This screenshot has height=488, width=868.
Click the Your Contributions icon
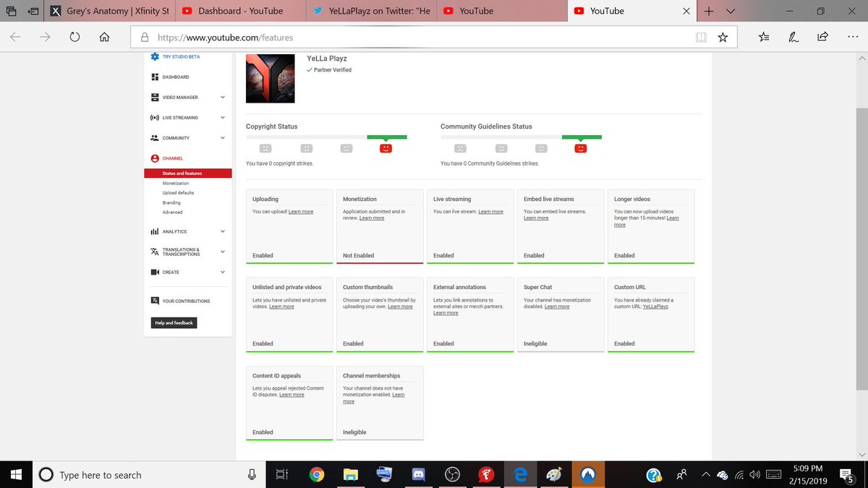[155, 301]
